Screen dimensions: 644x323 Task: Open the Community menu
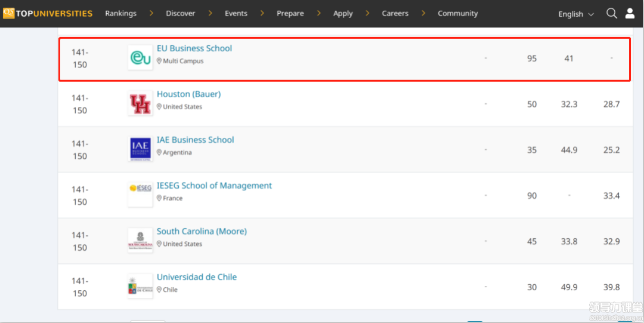pyautogui.click(x=458, y=14)
